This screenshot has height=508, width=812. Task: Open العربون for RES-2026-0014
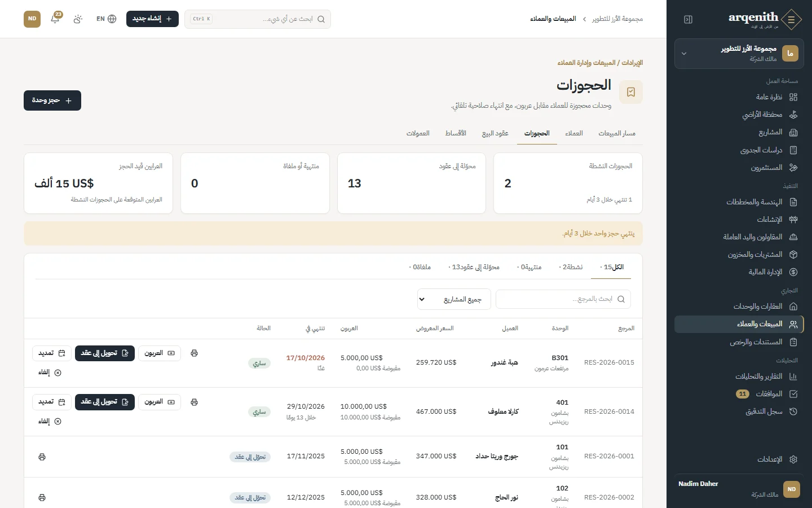click(x=160, y=402)
